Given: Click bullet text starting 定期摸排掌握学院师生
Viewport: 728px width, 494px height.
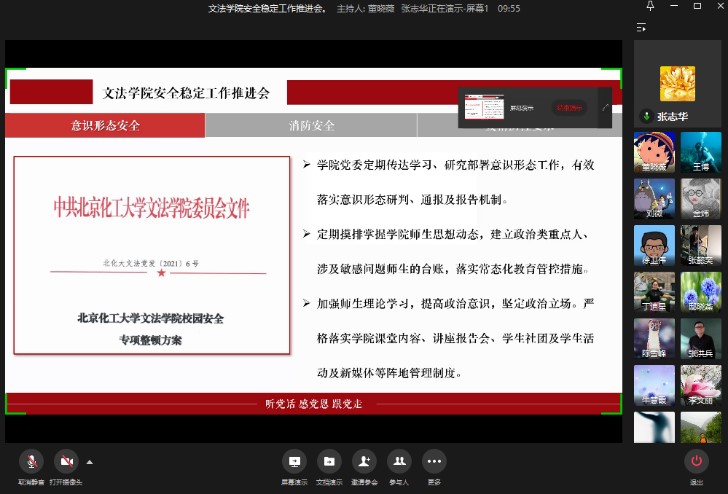Looking at the screenshot, I should tap(454, 251).
